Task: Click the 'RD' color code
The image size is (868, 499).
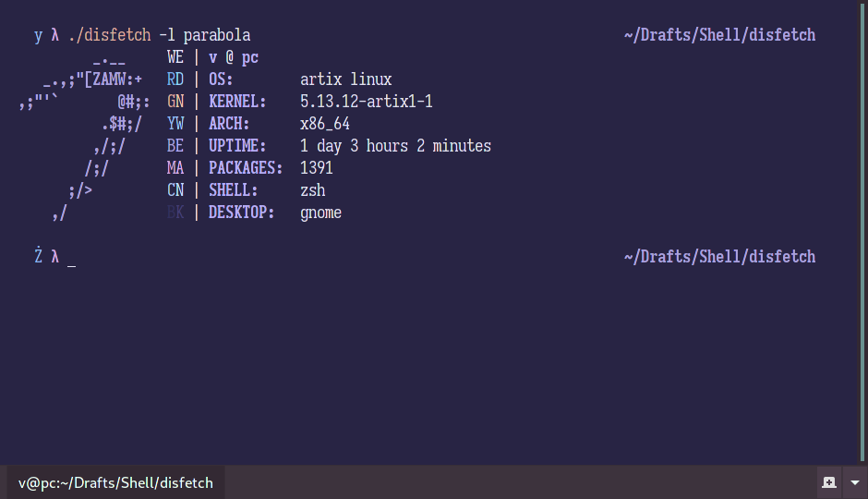Action: point(175,79)
